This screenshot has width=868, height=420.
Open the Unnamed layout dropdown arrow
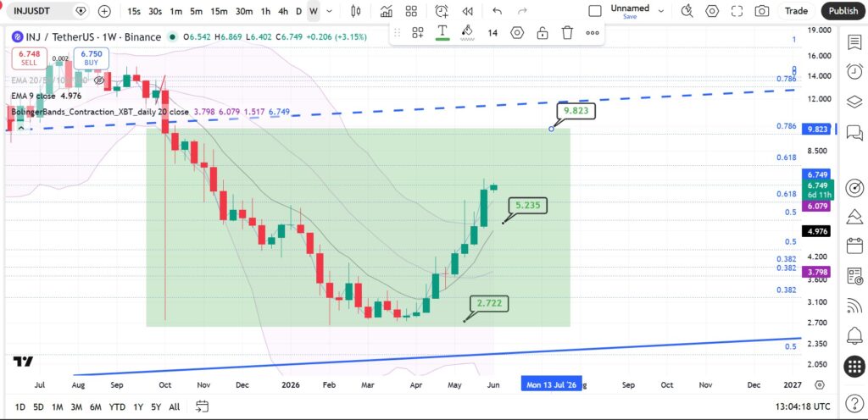(660, 11)
